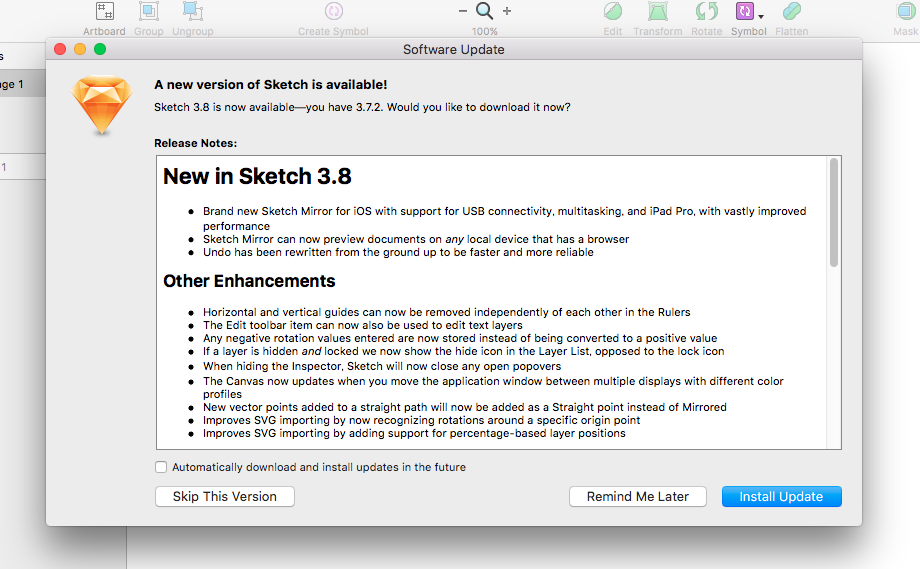
Task: Click the 'Edit toolbar item' release note
Action: pyautogui.click(x=363, y=325)
